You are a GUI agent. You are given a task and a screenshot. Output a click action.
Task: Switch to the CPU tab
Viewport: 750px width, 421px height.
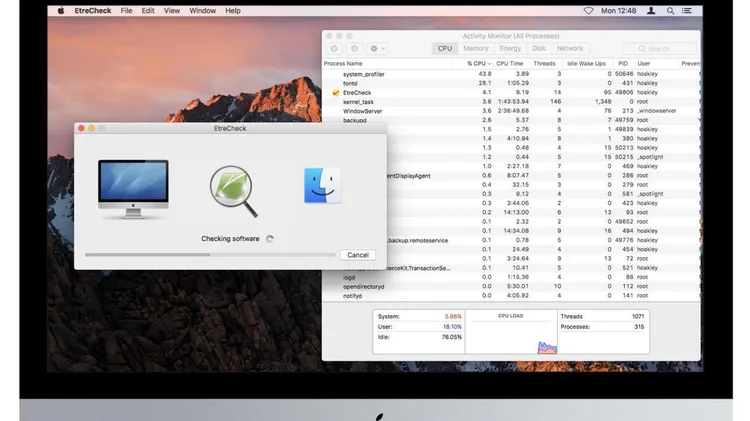tap(445, 48)
